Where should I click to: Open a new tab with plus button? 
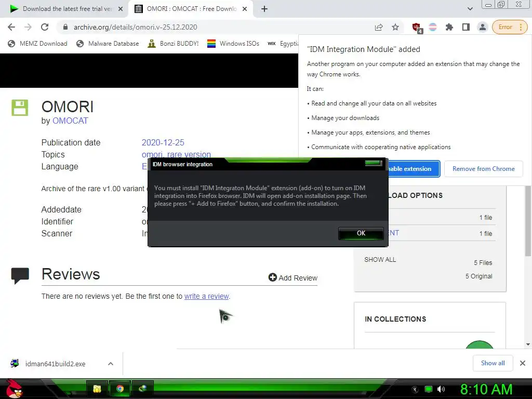pos(264,9)
